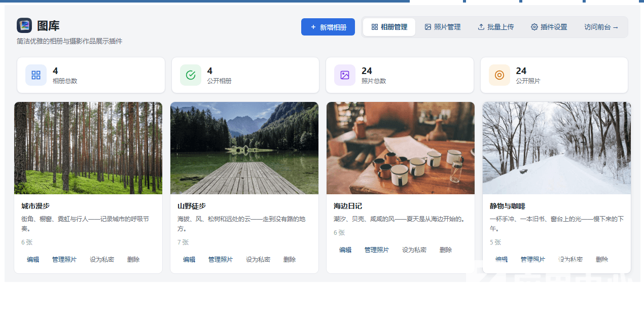Click the 6 张 count of 城市漫步
Image resolution: width=644 pixels, height=317 pixels.
(27, 242)
